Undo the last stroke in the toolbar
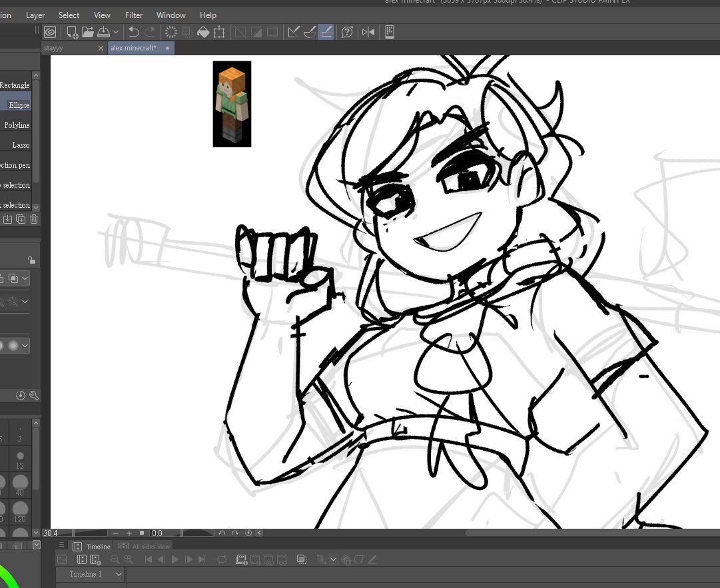Viewport: 720px width, 588px height. [x=134, y=32]
